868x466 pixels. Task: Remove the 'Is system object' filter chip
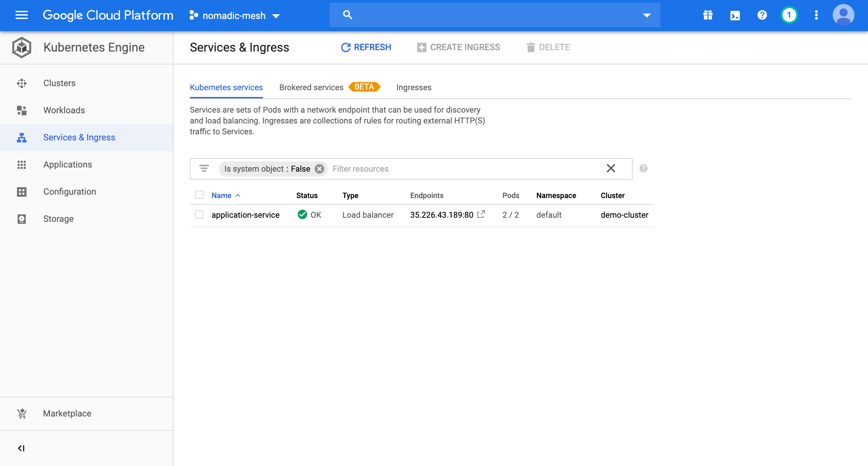coord(319,169)
